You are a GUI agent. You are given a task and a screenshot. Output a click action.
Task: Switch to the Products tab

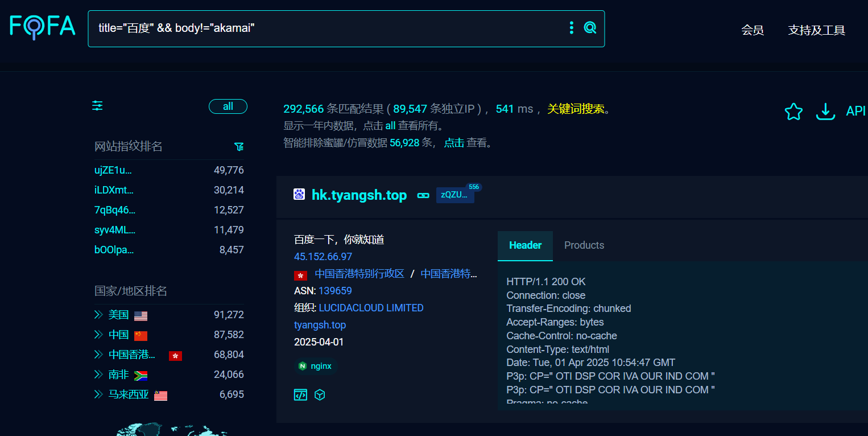tap(584, 245)
